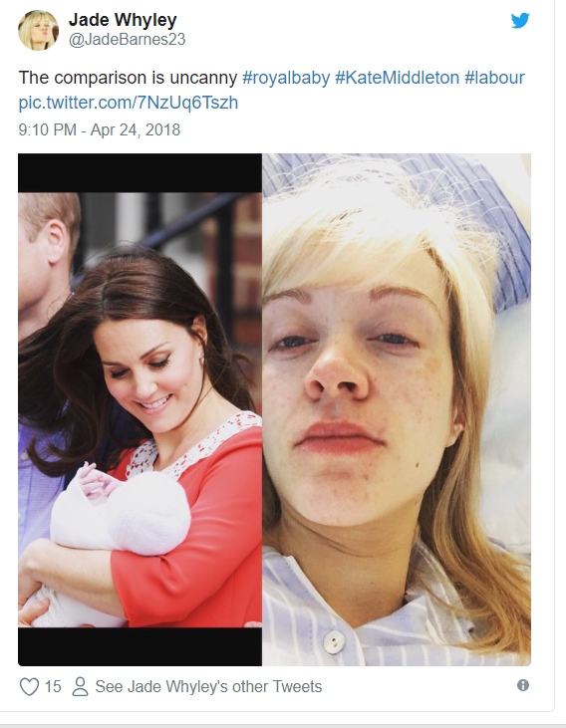
Task: Click the Twitter bird logo icon
Action: [x=520, y=21]
